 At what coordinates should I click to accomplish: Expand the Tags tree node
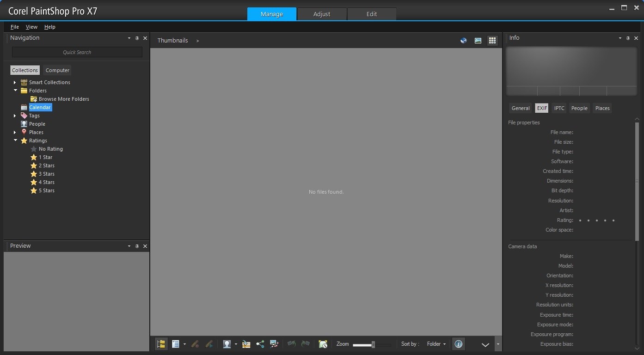pos(15,116)
